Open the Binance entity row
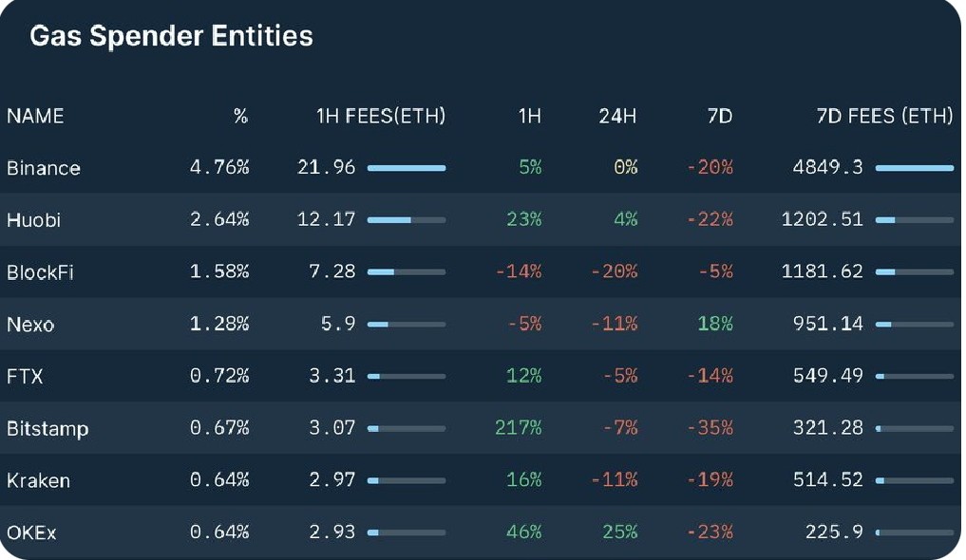The height and width of the screenshot is (560, 966). click(x=481, y=167)
